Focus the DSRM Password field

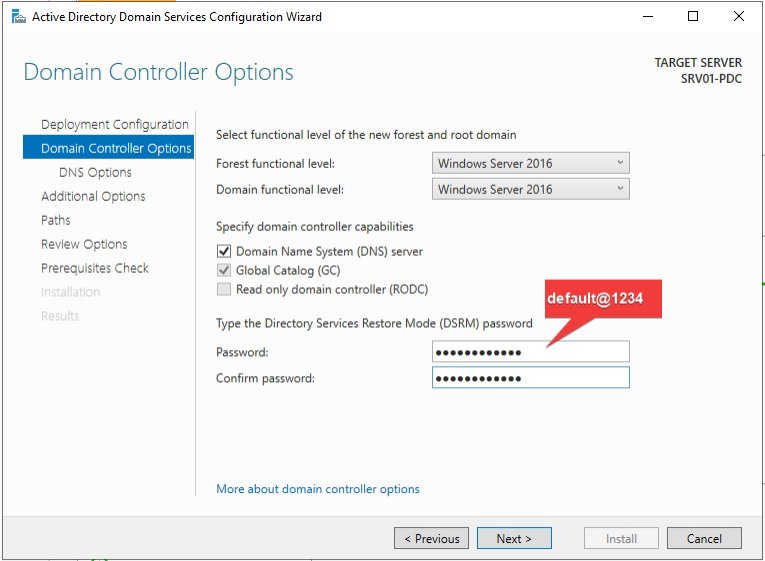coord(530,352)
